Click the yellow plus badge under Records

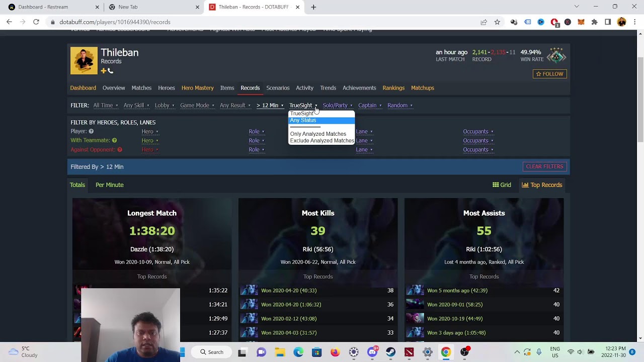point(104,71)
